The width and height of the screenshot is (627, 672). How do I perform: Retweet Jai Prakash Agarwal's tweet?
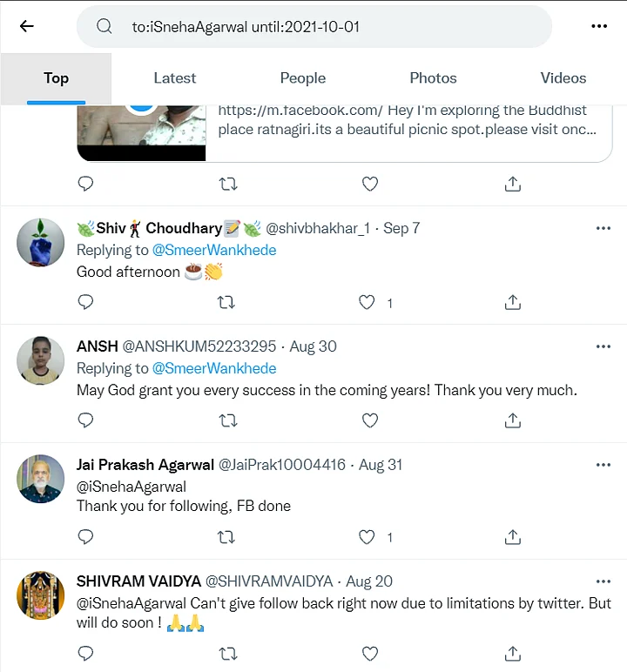(227, 537)
